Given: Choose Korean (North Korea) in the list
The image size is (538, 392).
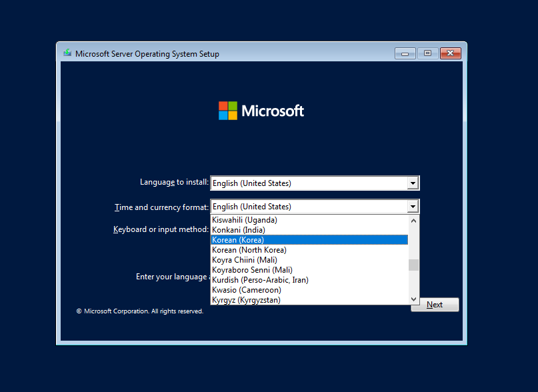Looking at the screenshot, I should click(309, 250).
